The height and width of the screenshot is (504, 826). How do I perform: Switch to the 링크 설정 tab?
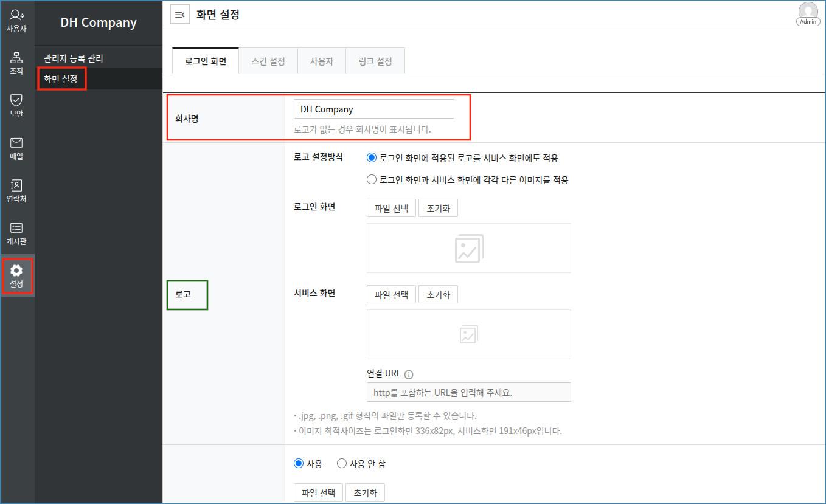tap(375, 61)
